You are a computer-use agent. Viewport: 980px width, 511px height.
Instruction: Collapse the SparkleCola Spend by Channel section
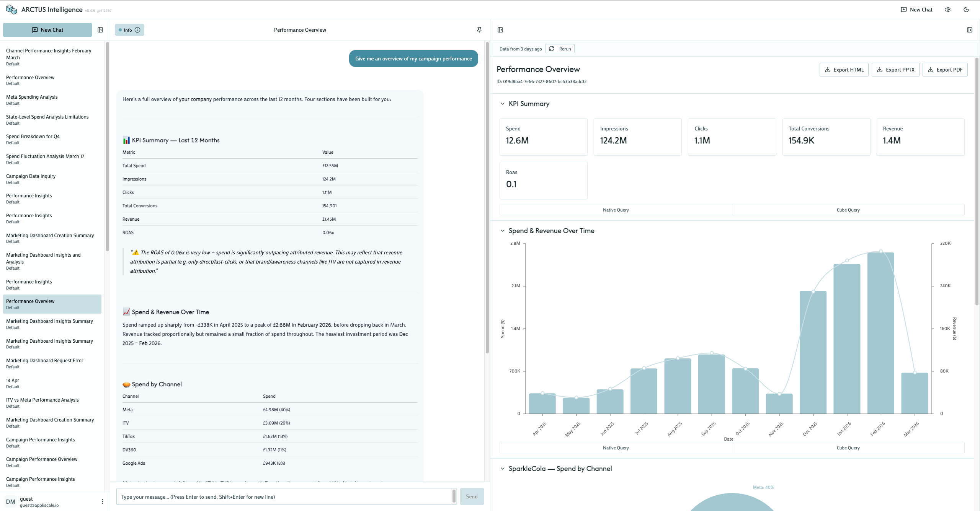[503, 469]
